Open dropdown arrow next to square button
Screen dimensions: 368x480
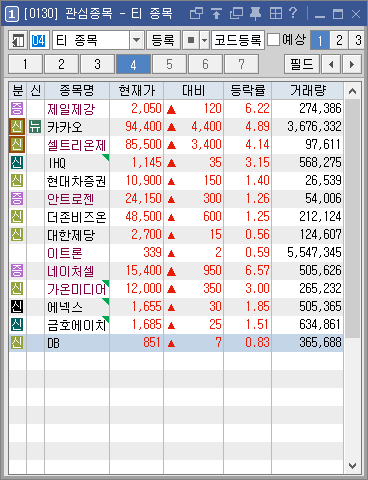(204, 41)
